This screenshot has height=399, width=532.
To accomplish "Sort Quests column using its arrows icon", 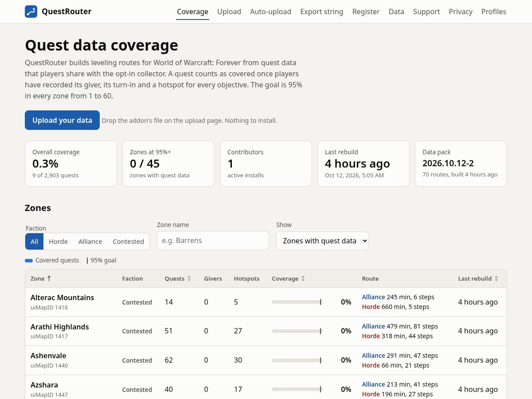I will pyautogui.click(x=189, y=278).
